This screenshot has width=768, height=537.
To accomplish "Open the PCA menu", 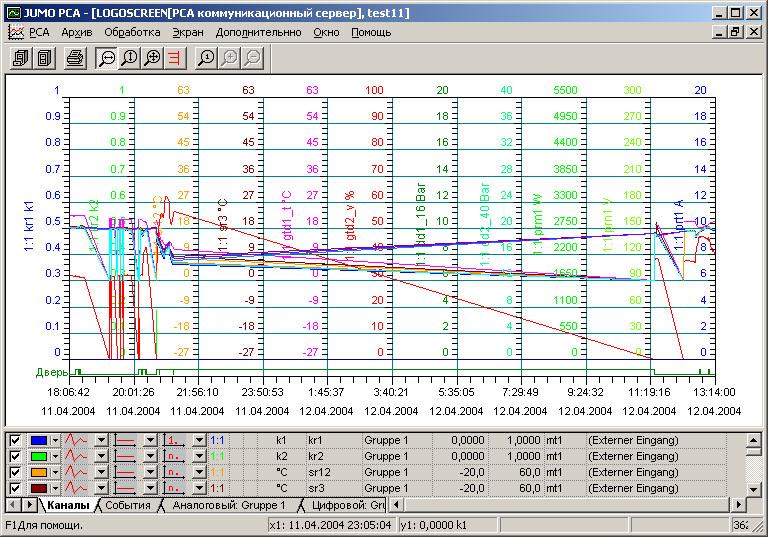I will tap(39, 32).
